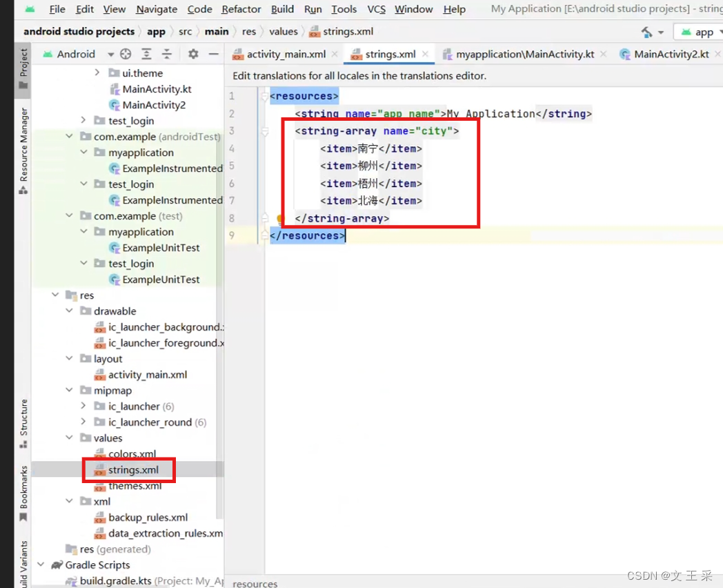Open the Refactor menu
Image resolution: width=723 pixels, height=588 pixels.
(x=241, y=9)
